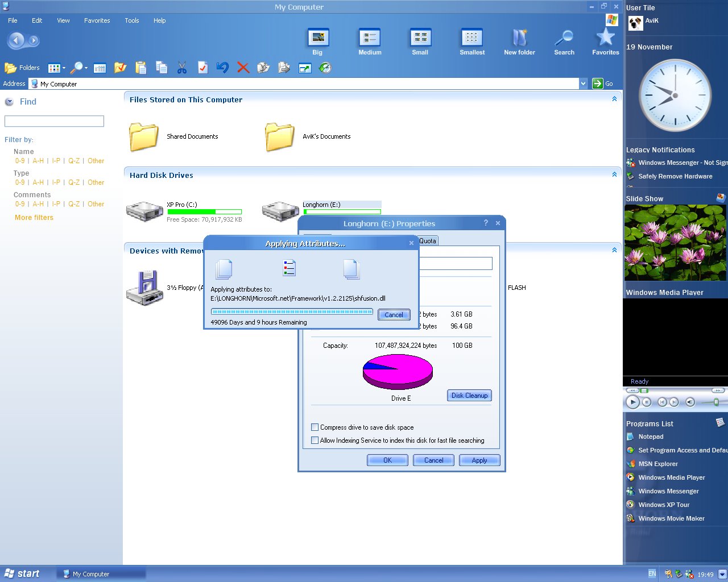The width and height of the screenshot is (728, 582).
Task: Click the green clock history icon
Action: (x=325, y=68)
